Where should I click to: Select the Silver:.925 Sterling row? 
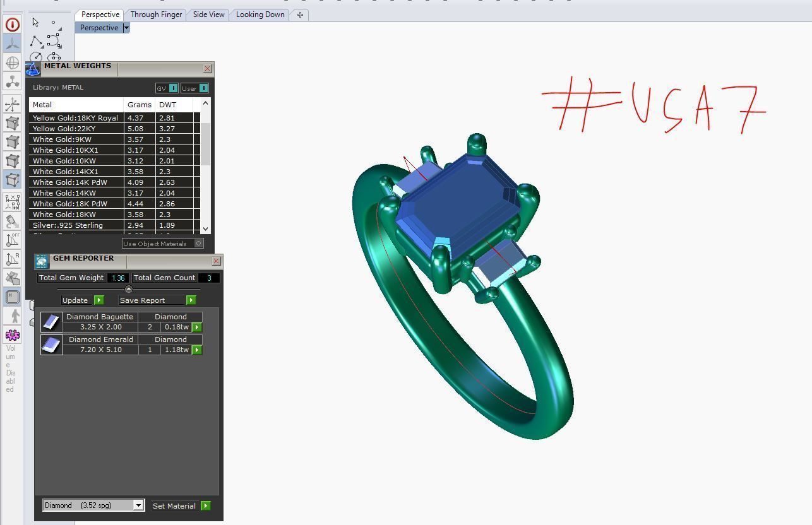tap(114, 225)
